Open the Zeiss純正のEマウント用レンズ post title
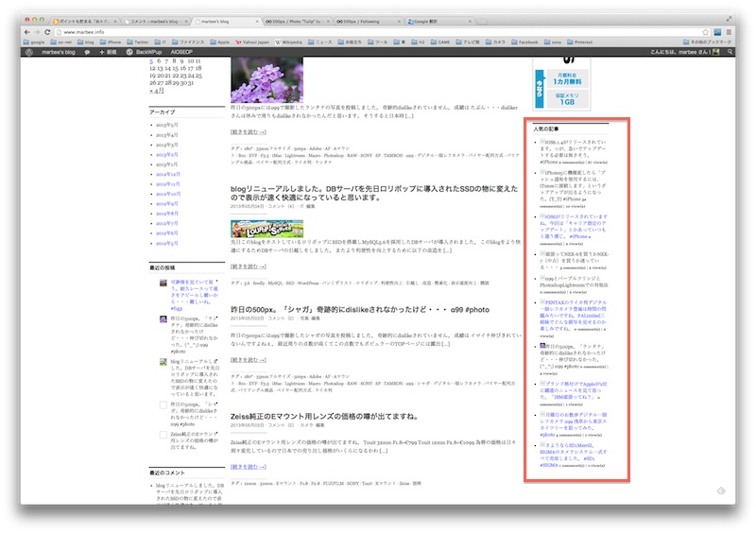The image size is (756, 533). 324,416
